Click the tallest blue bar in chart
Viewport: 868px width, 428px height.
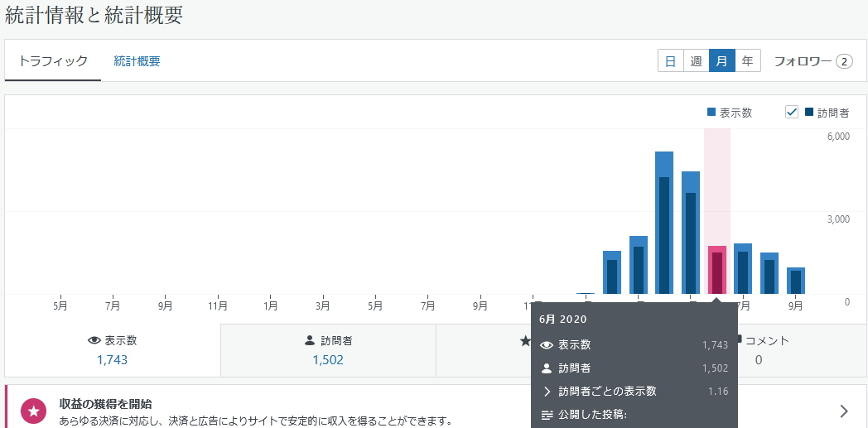coord(664,223)
